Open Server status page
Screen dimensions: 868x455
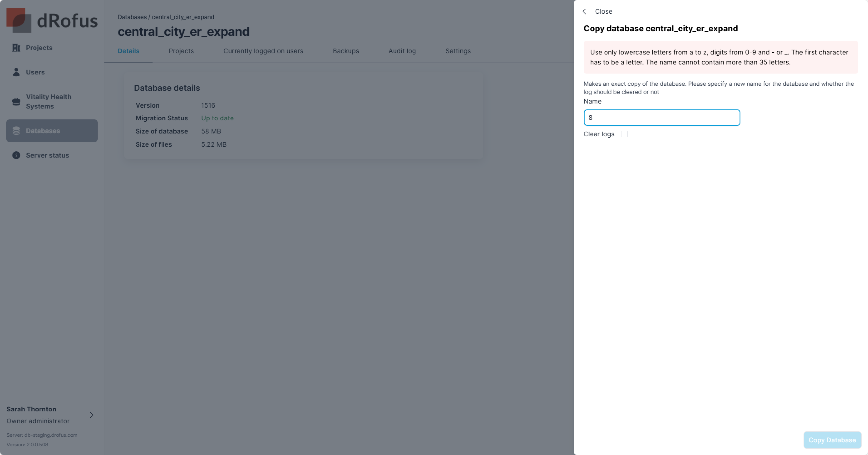[x=52, y=155]
